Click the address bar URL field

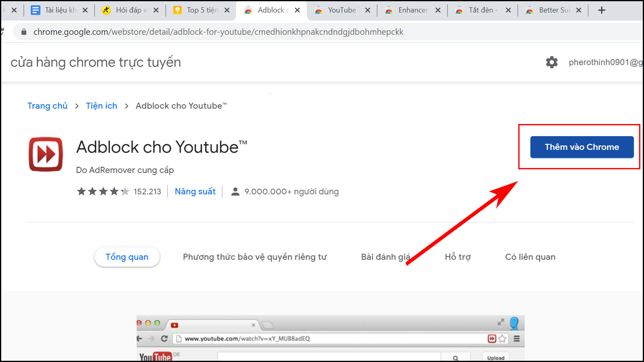pyautogui.click(x=328, y=32)
